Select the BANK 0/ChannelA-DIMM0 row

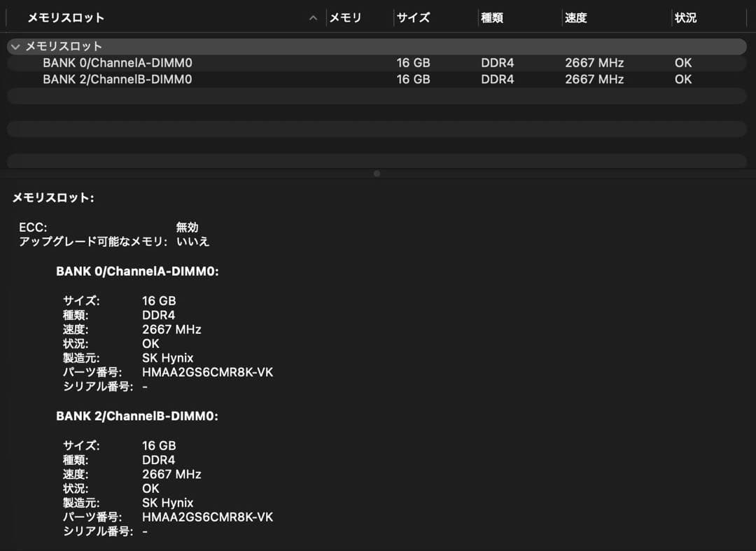click(x=119, y=62)
